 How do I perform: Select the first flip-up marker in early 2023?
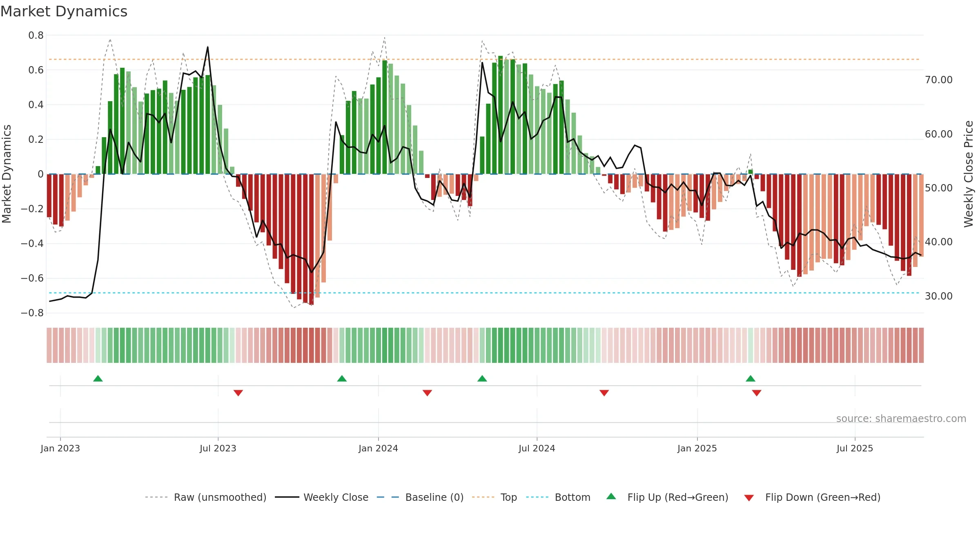tap(98, 378)
